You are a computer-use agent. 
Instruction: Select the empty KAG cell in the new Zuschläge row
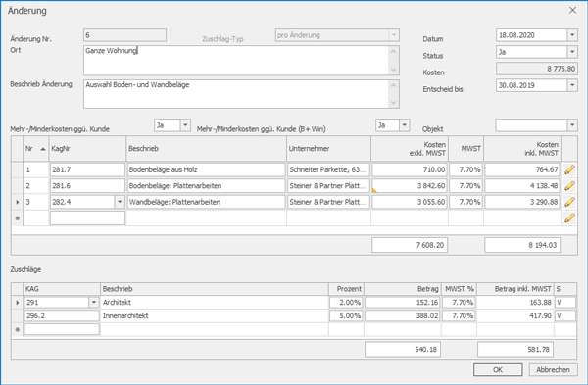[62, 329]
